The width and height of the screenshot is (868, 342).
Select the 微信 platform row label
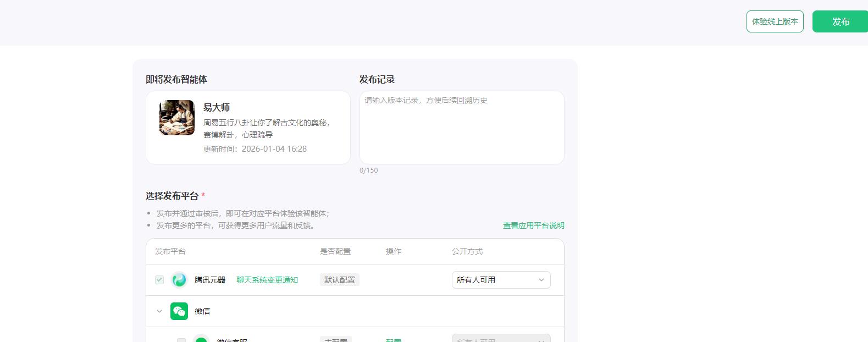click(202, 311)
